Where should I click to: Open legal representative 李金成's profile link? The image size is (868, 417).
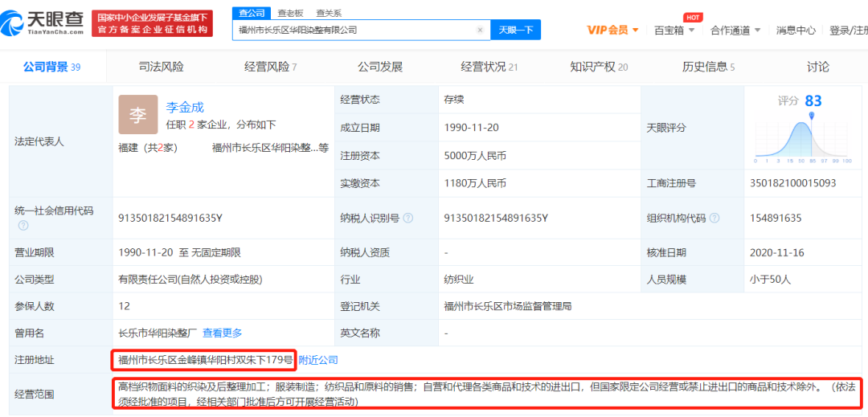point(185,108)
